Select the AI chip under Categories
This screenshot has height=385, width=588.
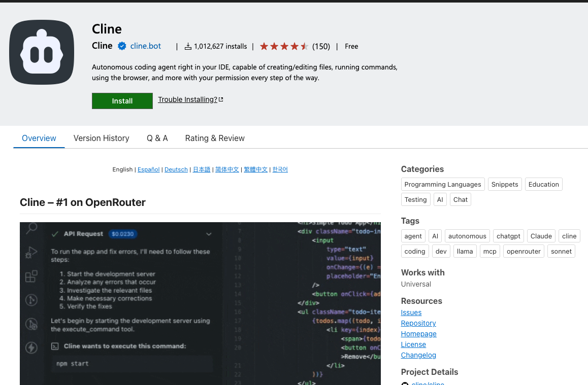440,200
